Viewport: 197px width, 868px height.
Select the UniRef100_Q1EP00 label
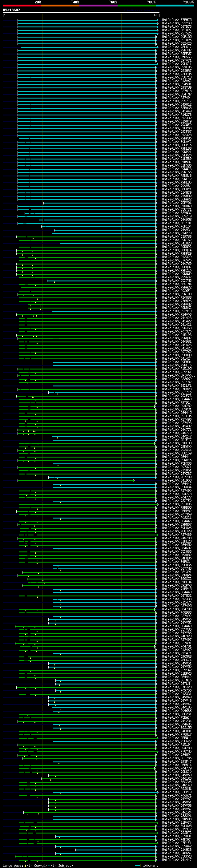click(x=177, y=128)
